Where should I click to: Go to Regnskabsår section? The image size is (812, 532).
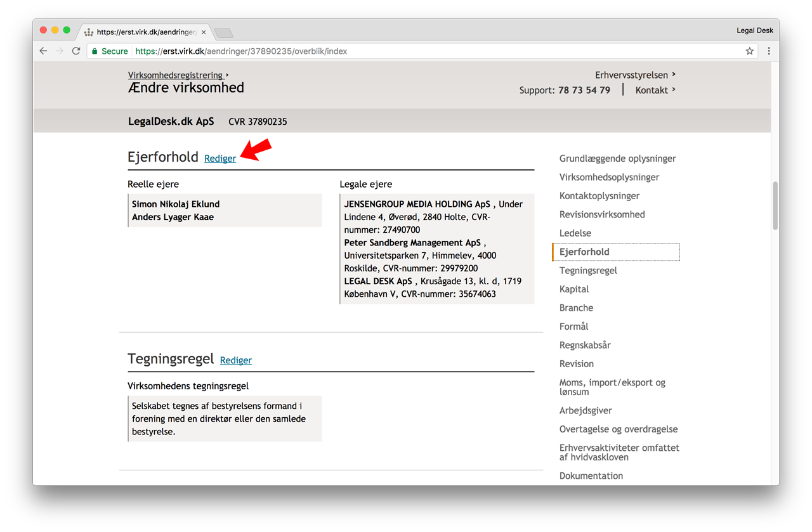[585, 346]
